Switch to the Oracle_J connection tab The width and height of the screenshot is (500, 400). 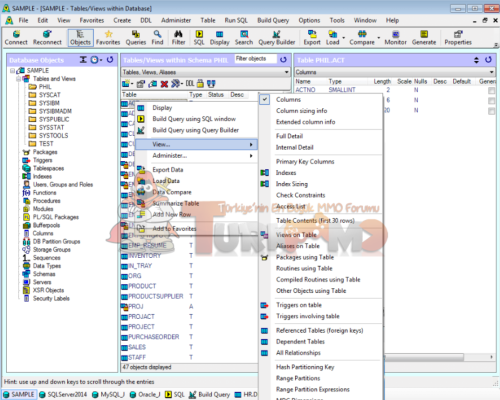(145, 394)
